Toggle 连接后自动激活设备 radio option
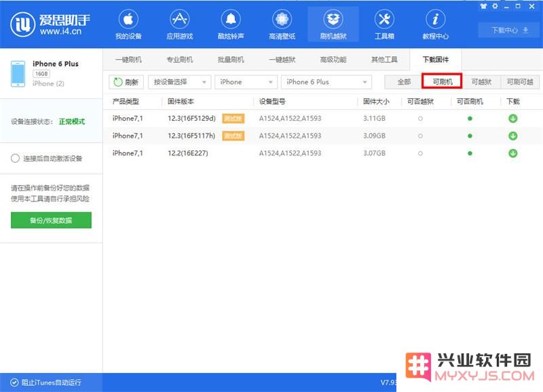 (15, 159)
